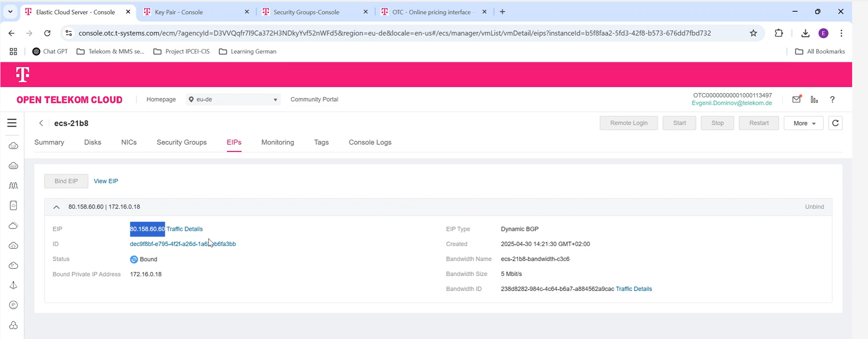
Task: Open the Chrome apps grid icon
Action: (13, 52)
